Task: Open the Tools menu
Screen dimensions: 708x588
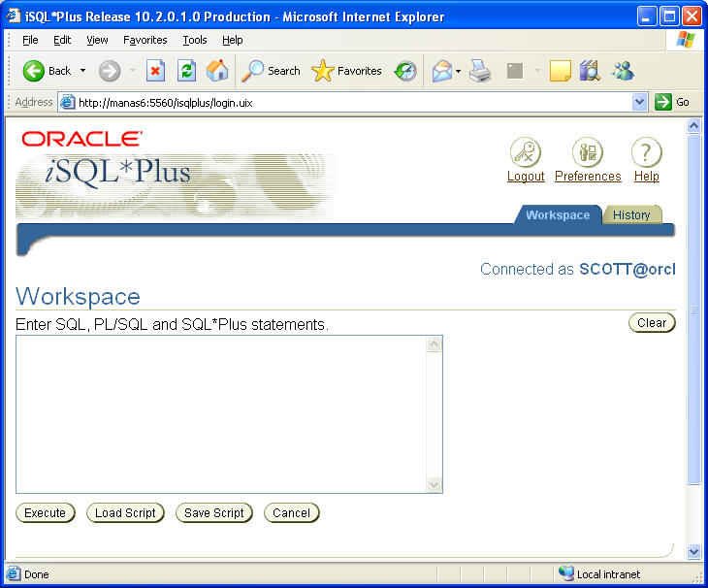Action: pos(195,40)
